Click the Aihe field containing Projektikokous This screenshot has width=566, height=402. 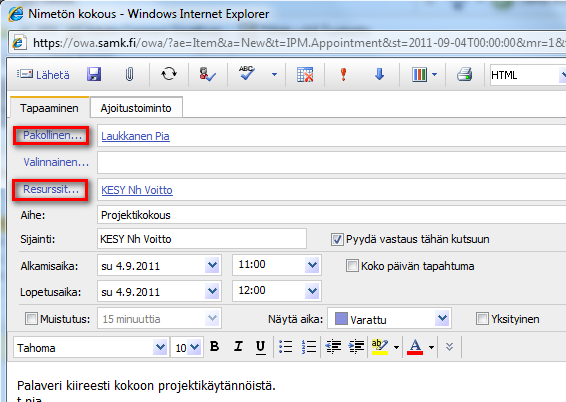(331, 215)
